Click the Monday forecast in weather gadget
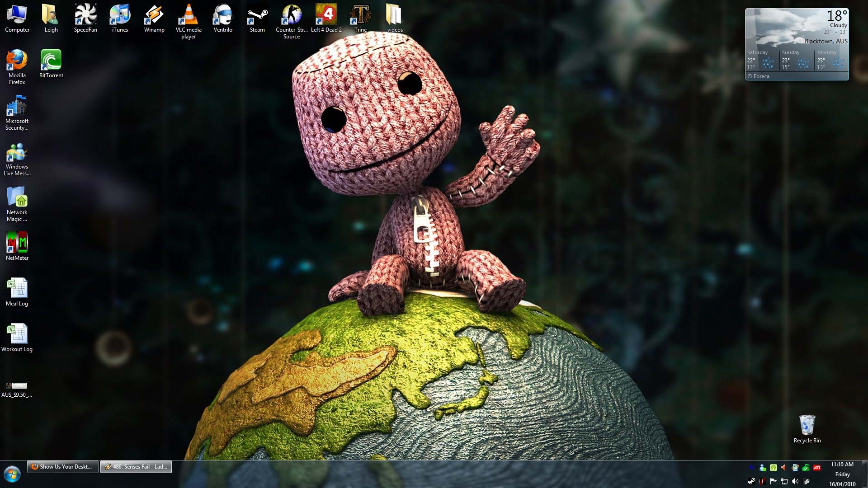This screenshot has width=868, height=488. tap(832, 60)
